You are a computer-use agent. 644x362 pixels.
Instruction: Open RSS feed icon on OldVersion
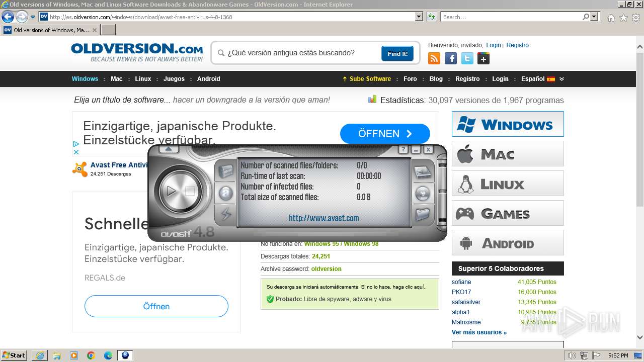(x=434, y=59)
